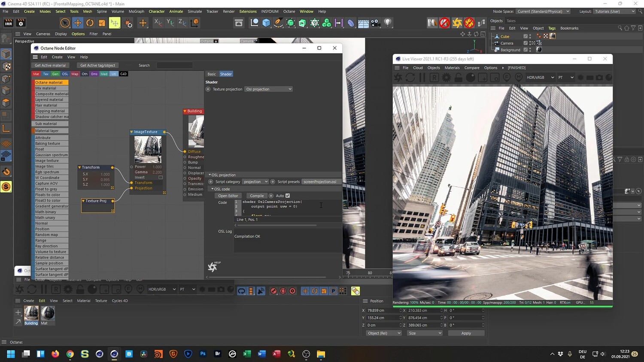
Task: Toggle the Mat filter in node list
Action: (x=36, y=74)
